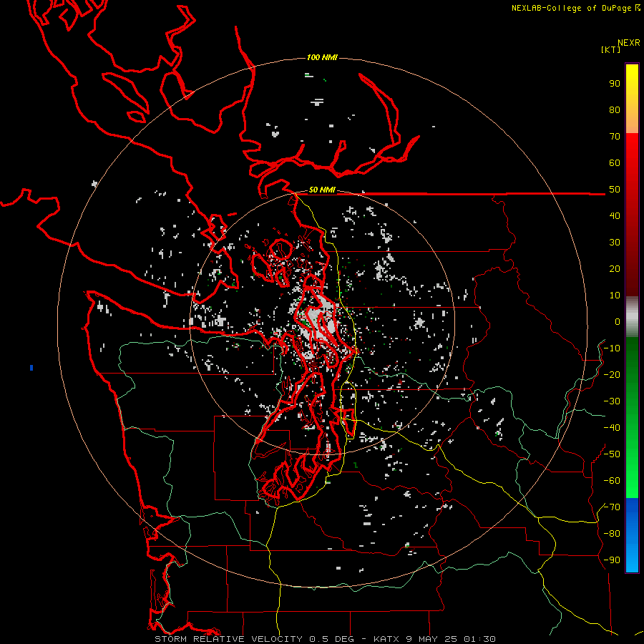The image size is (644, 644).
Task: Click the 40 value on velocity scale
Action: (615, 216)
